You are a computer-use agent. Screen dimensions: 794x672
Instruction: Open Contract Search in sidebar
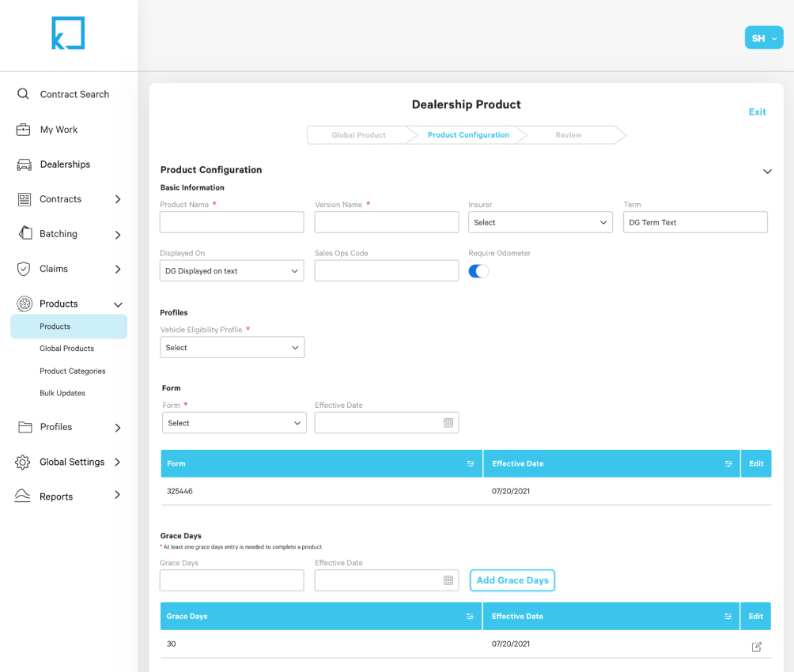(x=74, y=94)
